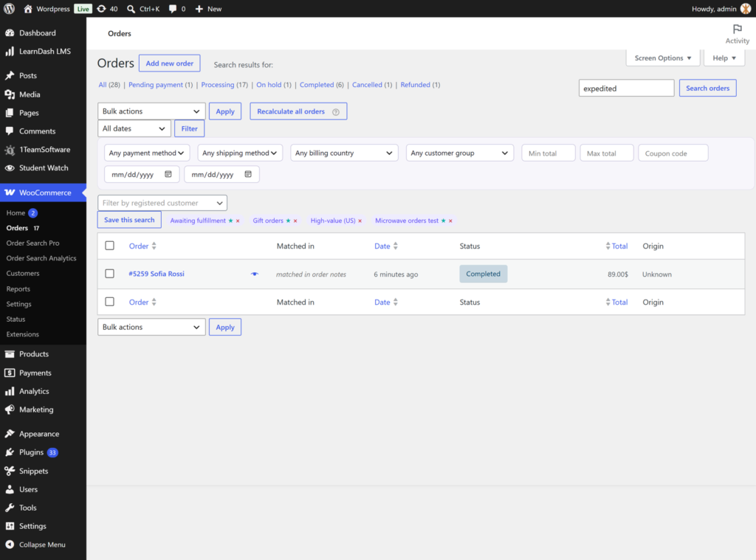Click the Pages icon in the sidebar
This screenshot has height=560, width=756.
10,113
